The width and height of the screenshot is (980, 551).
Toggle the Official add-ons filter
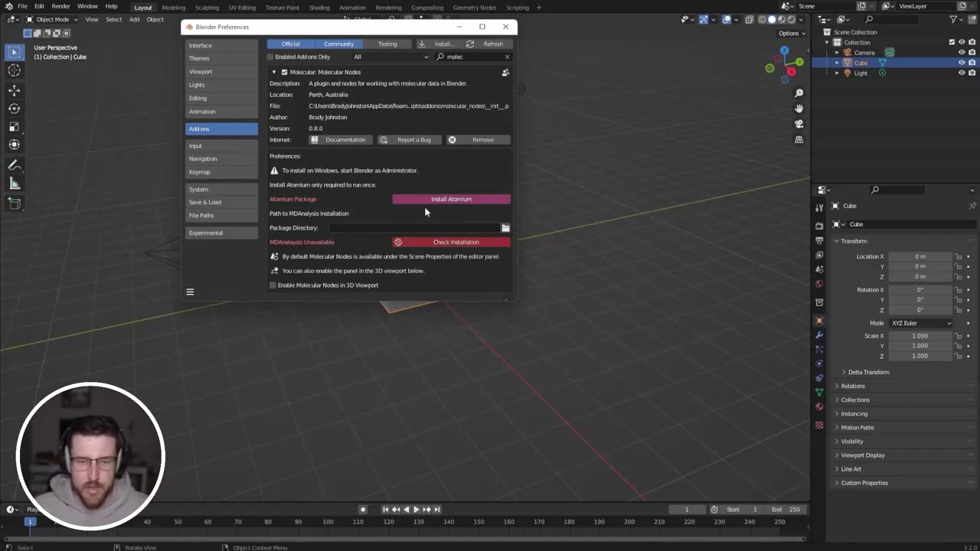coord(290,44)
